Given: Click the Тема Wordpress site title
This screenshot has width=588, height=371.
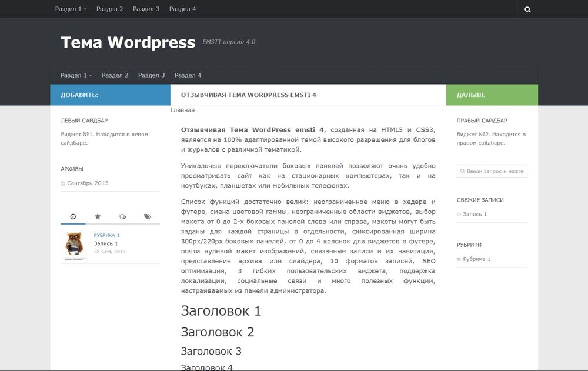Looking at the screenshot, I should (128, 42).
